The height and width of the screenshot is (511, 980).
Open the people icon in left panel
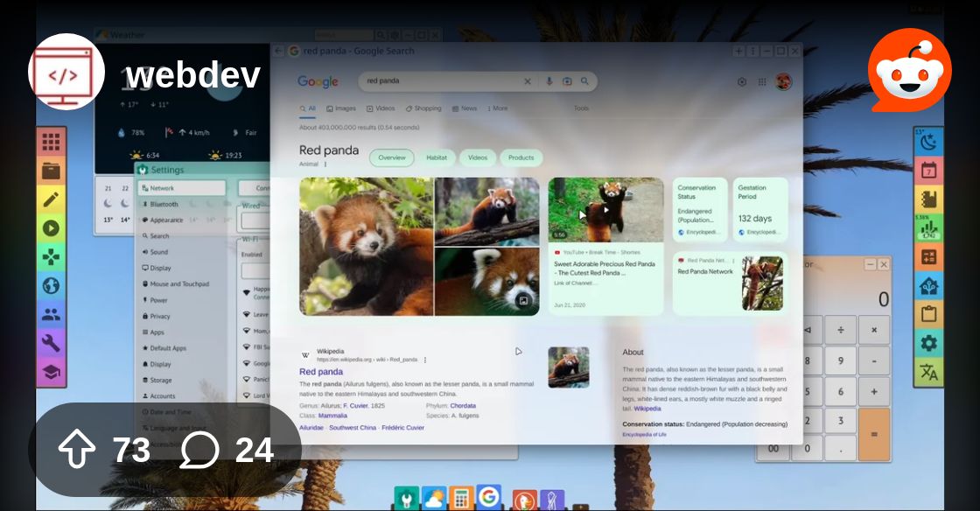click(x=52, y=314)
